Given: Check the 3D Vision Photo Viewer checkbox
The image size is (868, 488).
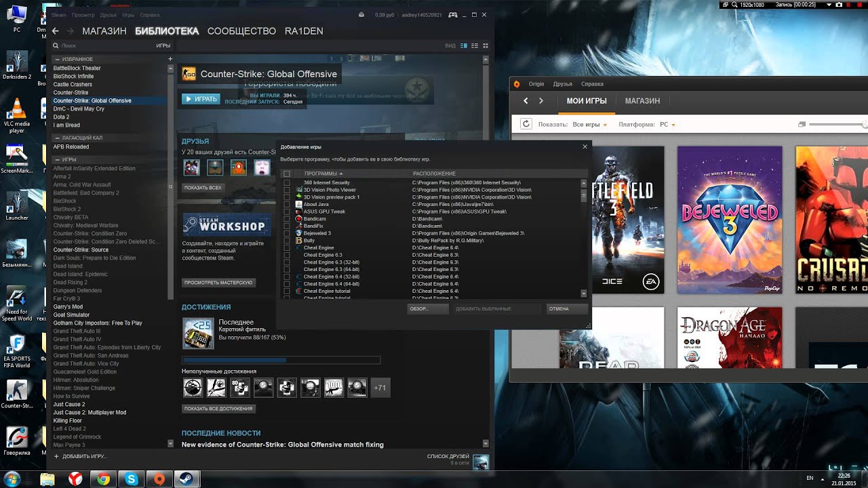Looking at the screenshot, I should 287,190.
